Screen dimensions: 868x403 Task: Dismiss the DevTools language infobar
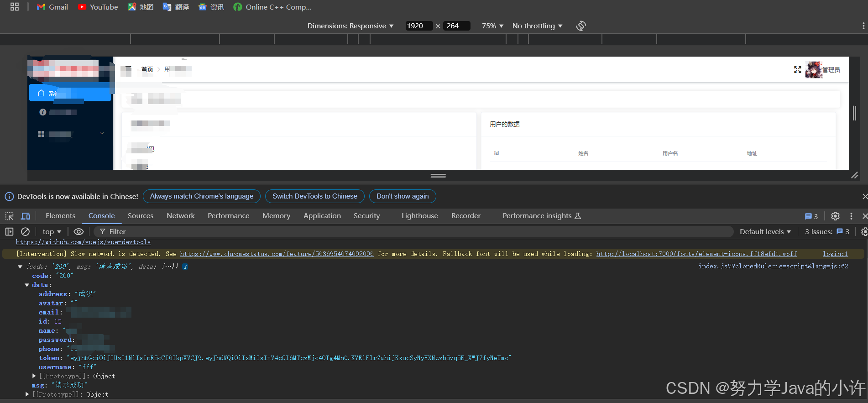click(x=864, y=196)
